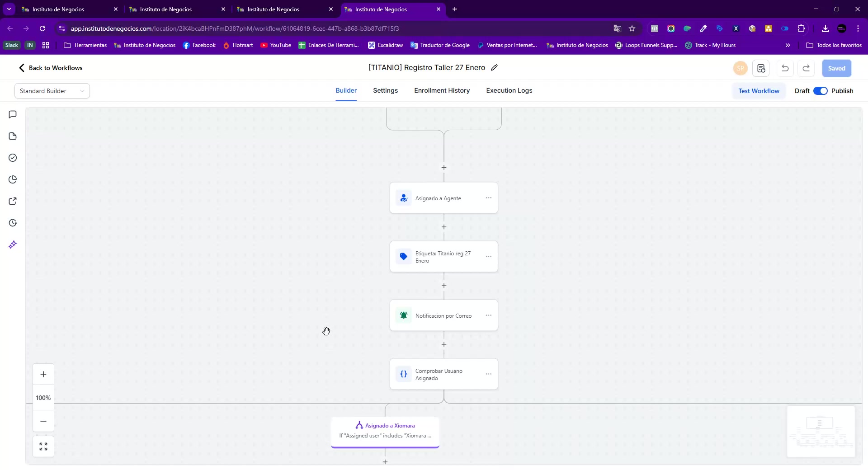The width and height of the screenshot is (868, 470).
Task: Open options menu on Notificacion por Correo node
Action: pos(489,315)
